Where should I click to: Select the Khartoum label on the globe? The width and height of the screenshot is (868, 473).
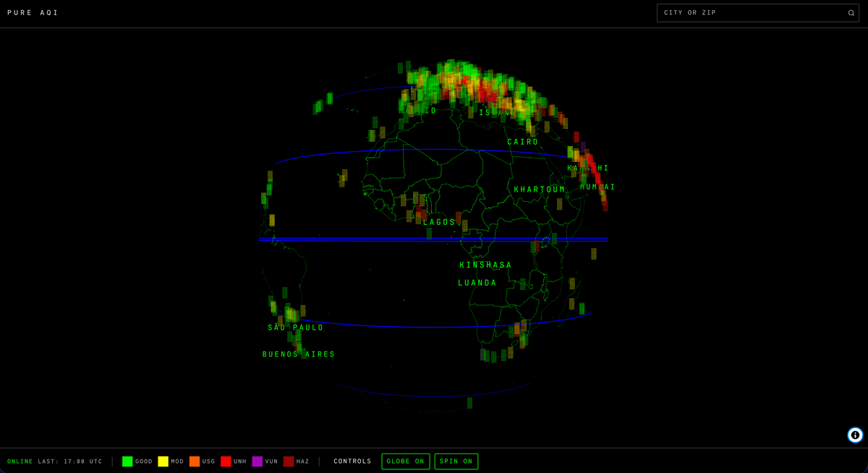click(x=540, y=190)
